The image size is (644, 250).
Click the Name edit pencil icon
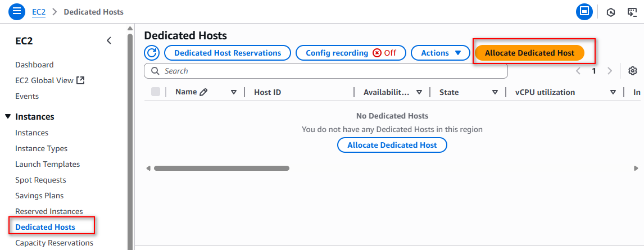click(203, 92)
